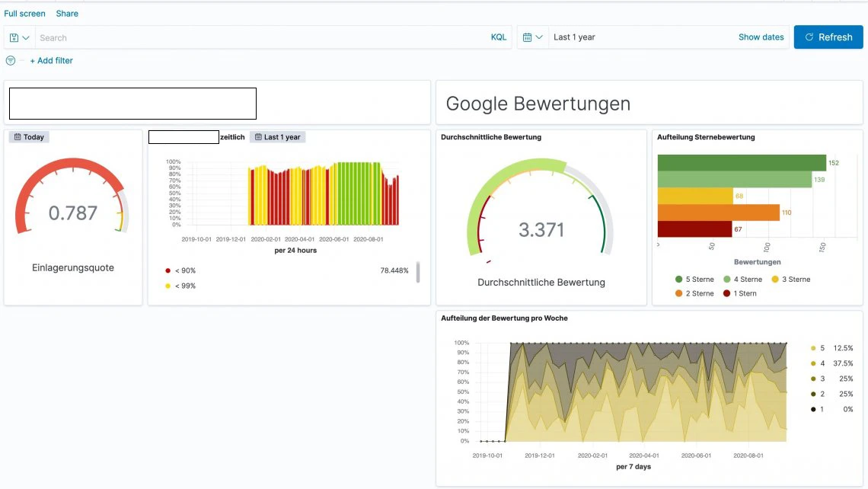Toggle 2 Sterne legend entry
The height and width of the screenshot is (489, 868).
pyautogui.click(x=694, y=293)
